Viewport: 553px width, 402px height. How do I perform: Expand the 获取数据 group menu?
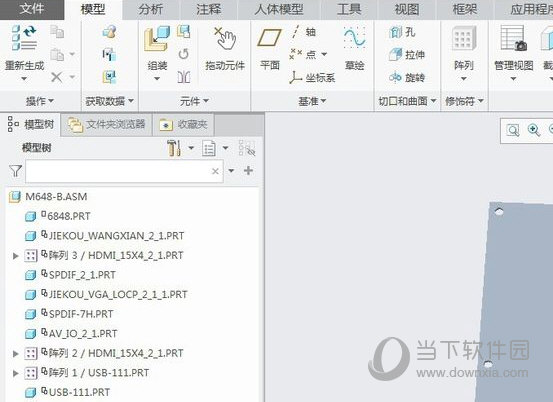(110, 101)
